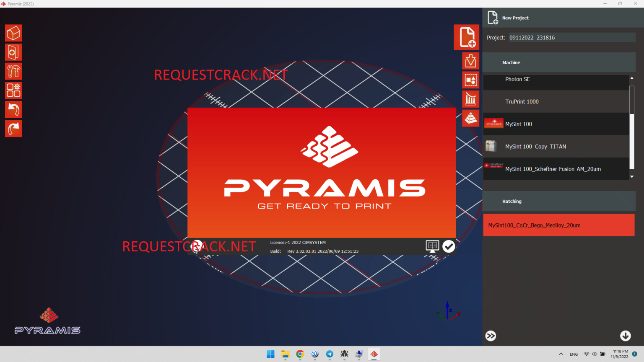
Task: Open the manual icon on splash screen
Action: click(432, 246)
